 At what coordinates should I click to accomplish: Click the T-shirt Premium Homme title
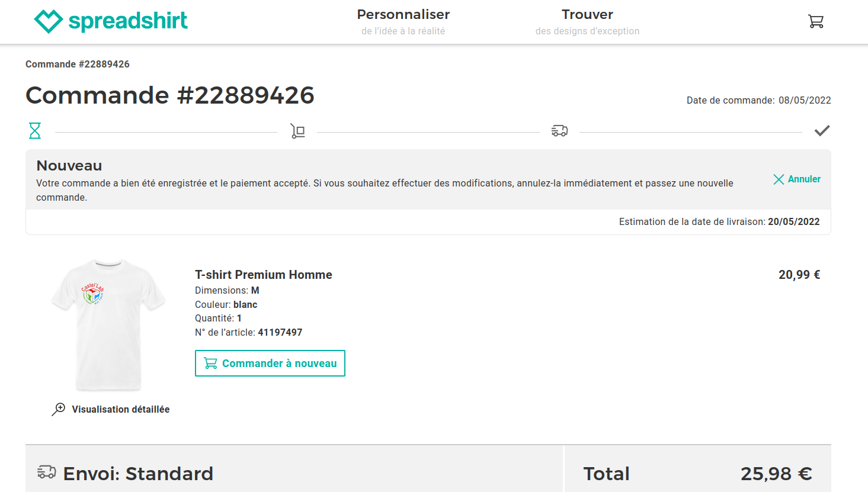click(264, 275)
